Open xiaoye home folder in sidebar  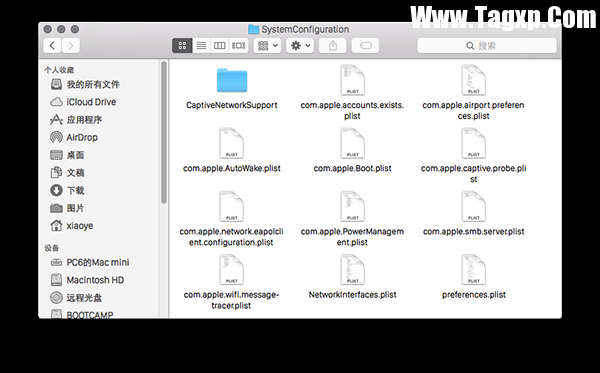(x=72, y=225)
